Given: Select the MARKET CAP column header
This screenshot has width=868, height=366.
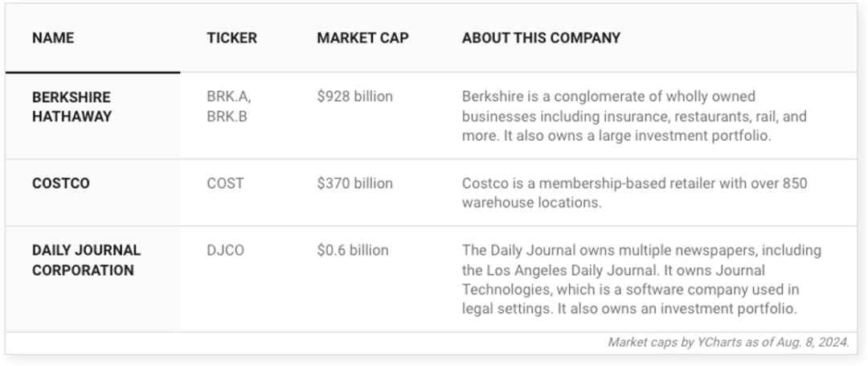Looking at the screenshot, I should coord(362,38).
